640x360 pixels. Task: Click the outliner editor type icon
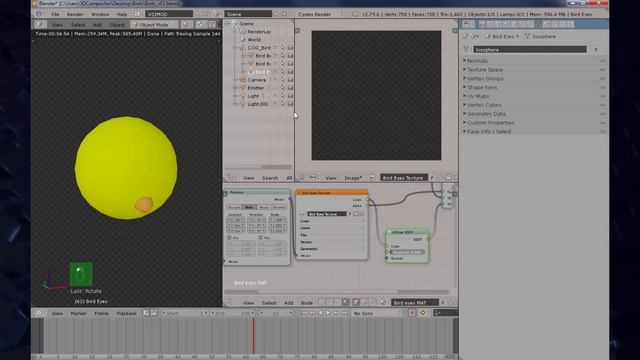click(x=230, y=178)
